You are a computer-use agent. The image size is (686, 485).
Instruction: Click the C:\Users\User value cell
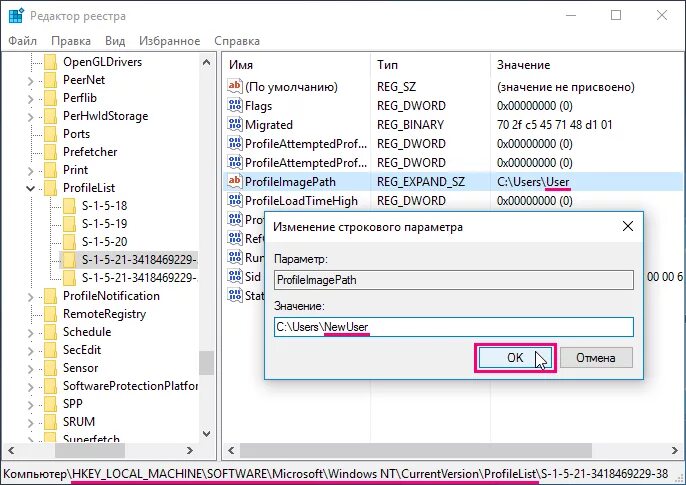tap(533, 181)
